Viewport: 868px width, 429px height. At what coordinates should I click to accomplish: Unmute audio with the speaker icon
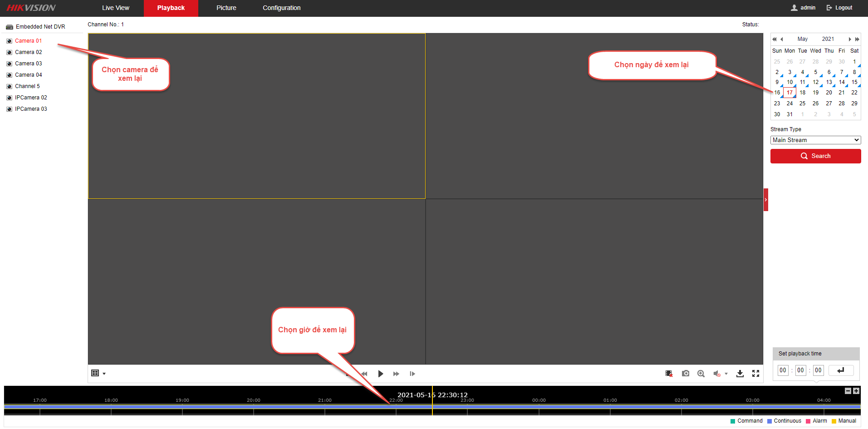(717, 374)
